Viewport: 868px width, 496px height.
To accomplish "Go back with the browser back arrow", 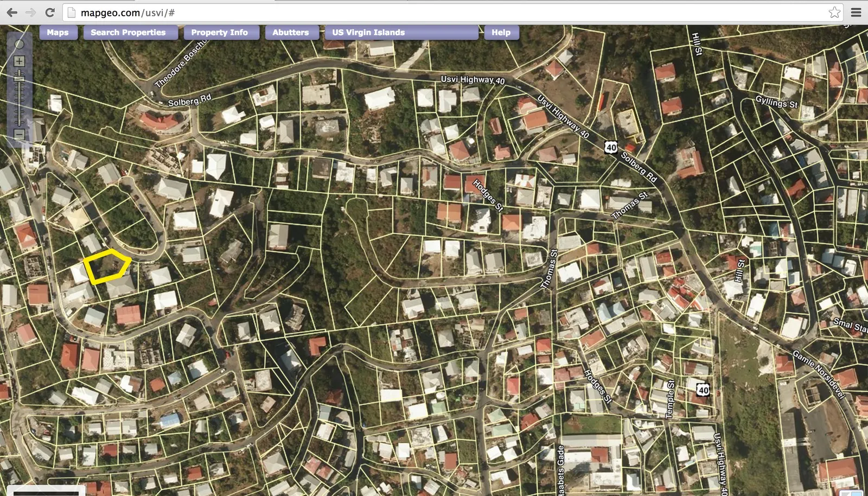I will coord(12,12).
